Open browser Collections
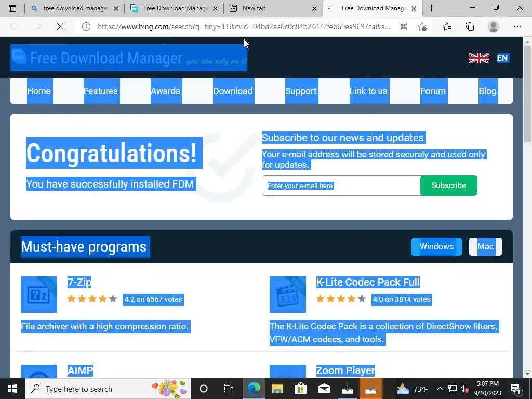 pyautogui.click(x=470, y=26)
